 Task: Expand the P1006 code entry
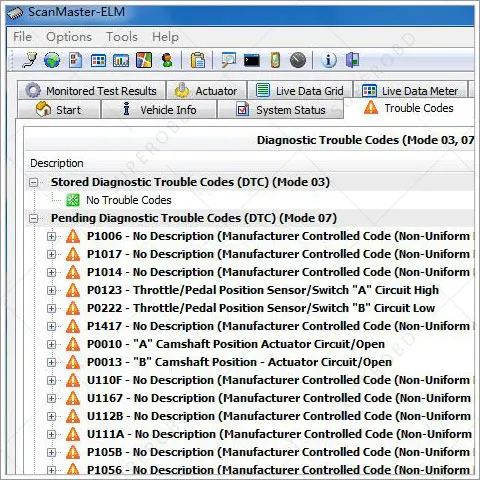[51, 236]
